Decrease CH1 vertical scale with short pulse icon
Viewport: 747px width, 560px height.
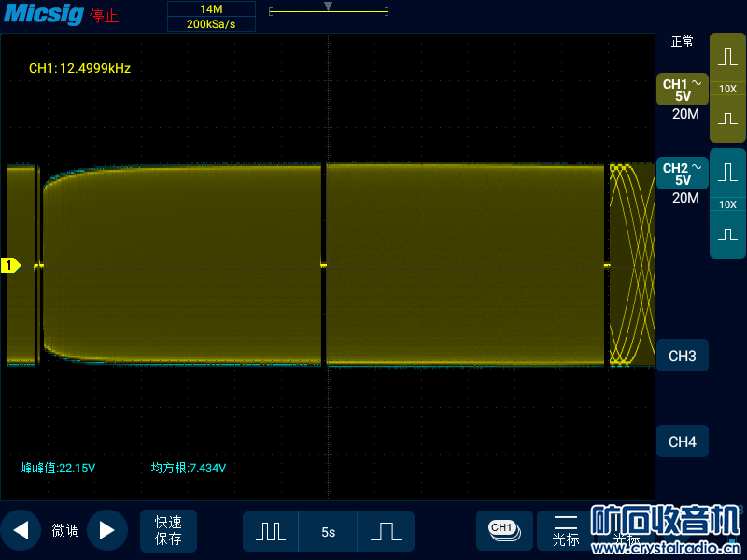(x=727, y=119)
